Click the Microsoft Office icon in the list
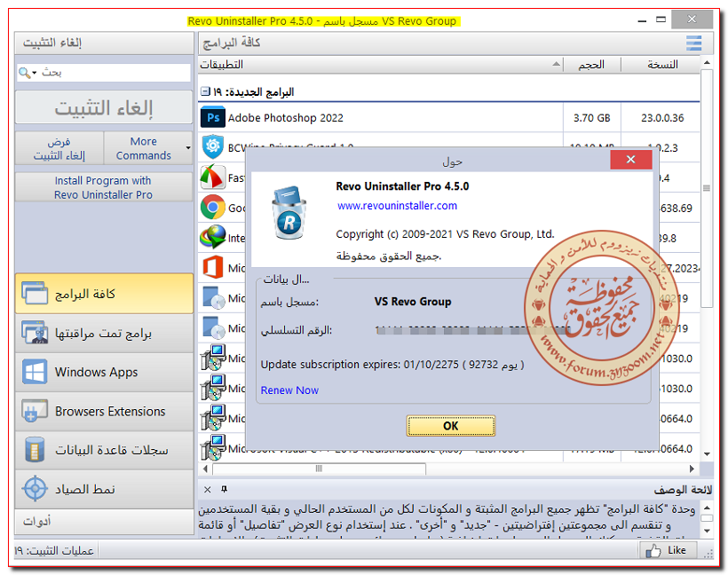Screen dimensions: 728x575 pos(213,267)
